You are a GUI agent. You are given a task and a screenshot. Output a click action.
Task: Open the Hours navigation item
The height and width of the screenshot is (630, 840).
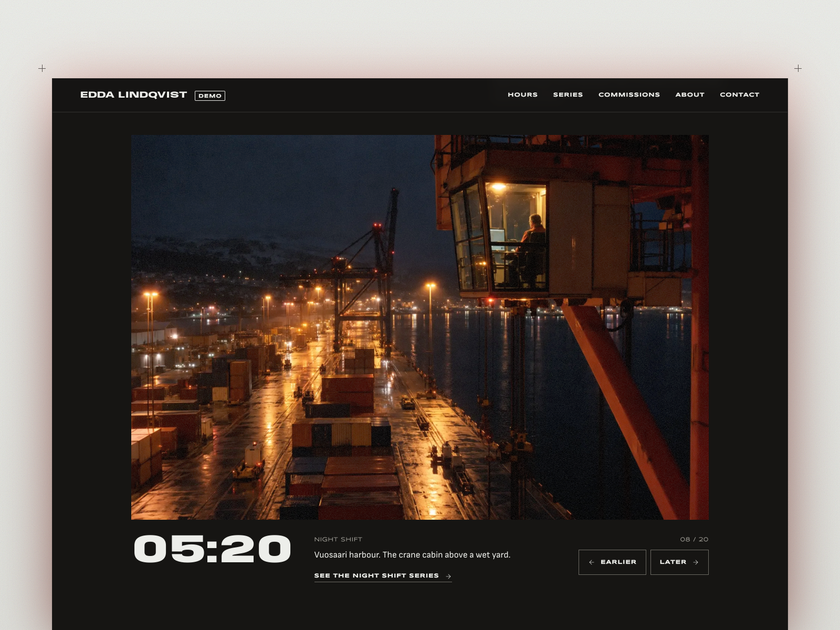click(x=522, y=94)
